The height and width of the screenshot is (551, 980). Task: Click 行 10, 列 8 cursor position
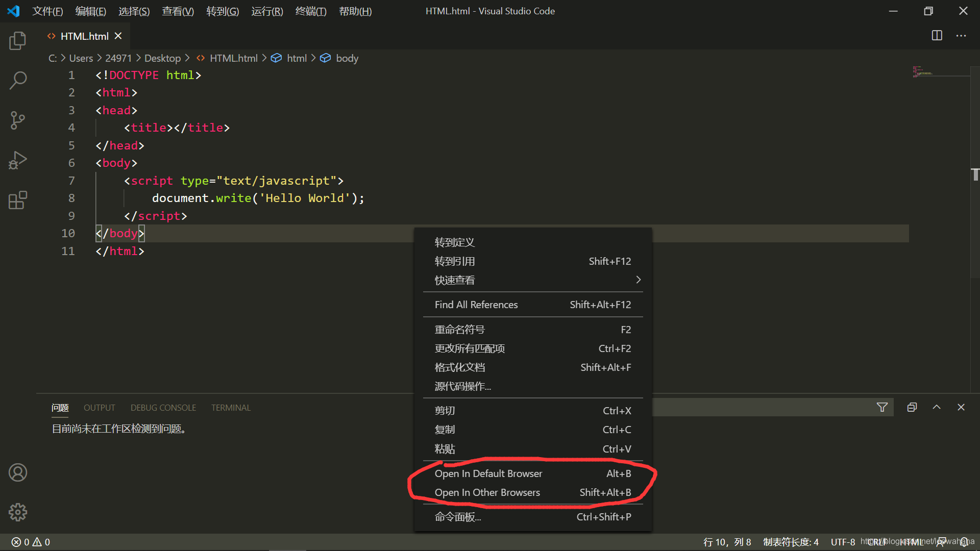pos(727,542)
